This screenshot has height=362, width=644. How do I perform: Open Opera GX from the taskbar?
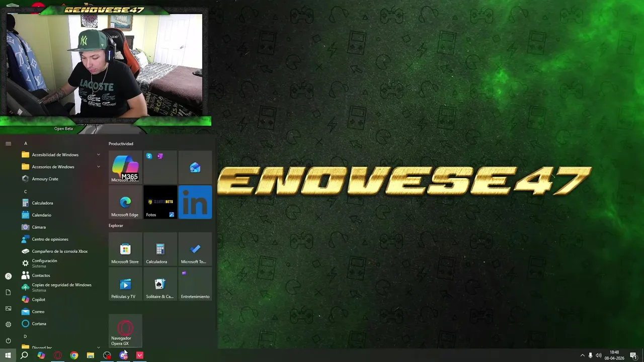tap(58, 355)
